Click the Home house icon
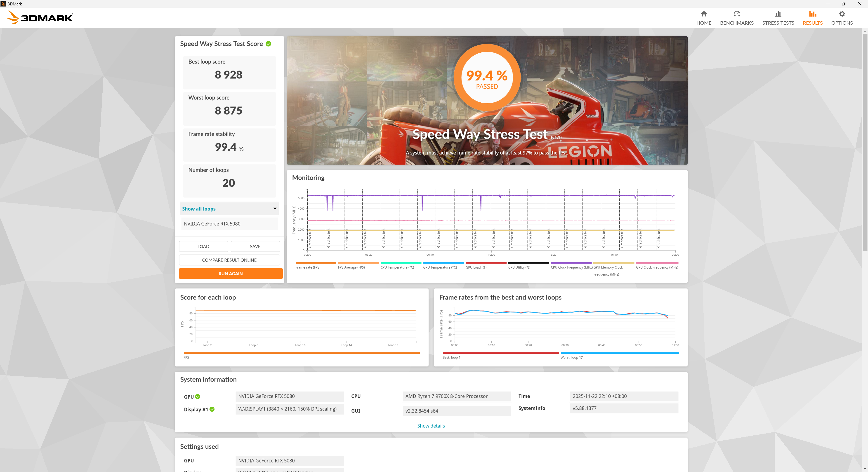This screenshot has height=472, width=868. [704, 14]
